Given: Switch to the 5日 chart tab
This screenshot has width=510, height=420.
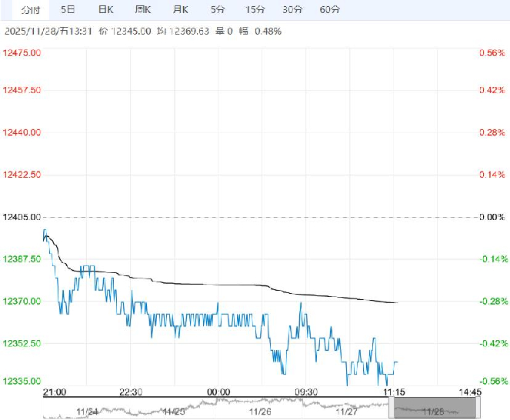Looking at the screenshot, I should pyautogui.click(x=68, y=10).
